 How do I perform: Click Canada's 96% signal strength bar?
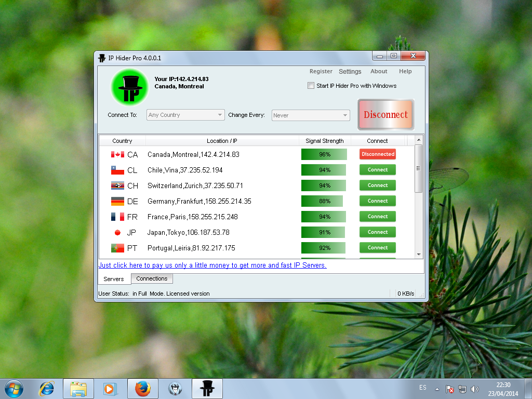[324, 154]
